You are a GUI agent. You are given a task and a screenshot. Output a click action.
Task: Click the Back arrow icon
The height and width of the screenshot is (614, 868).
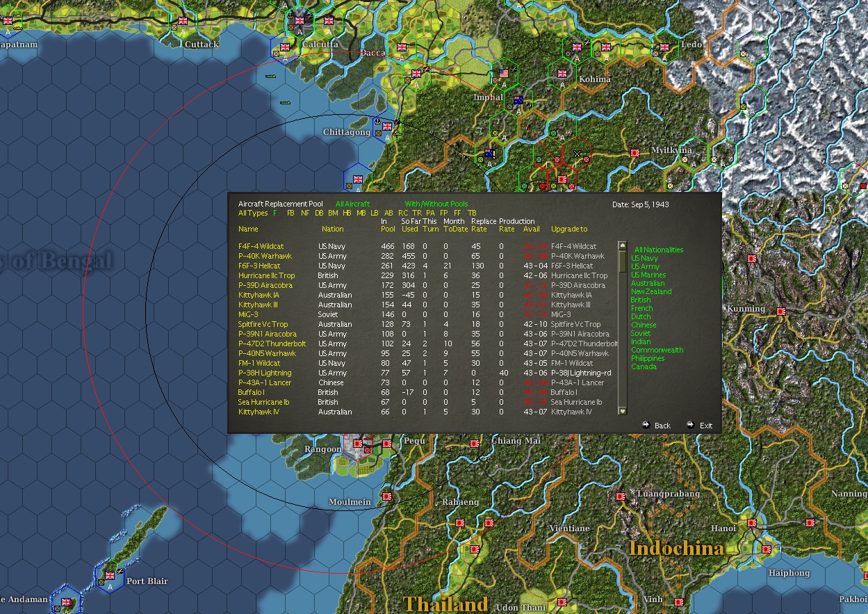point(646,425)
